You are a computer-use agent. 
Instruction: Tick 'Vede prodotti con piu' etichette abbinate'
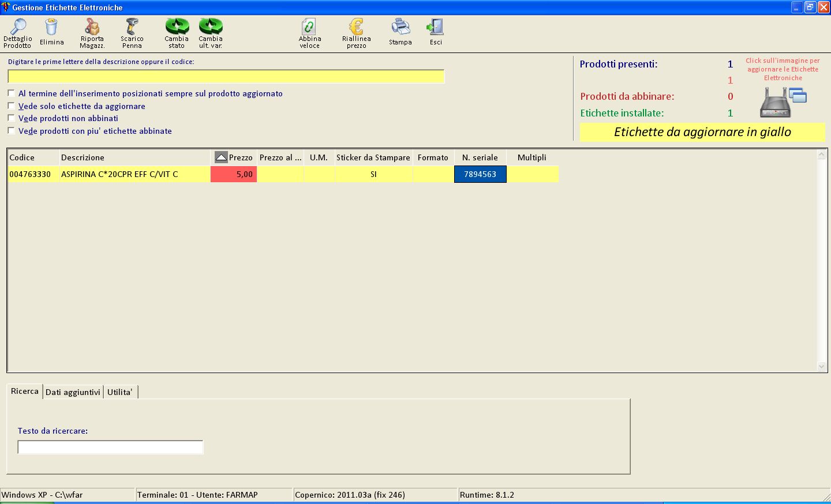(x=11, y=130)
